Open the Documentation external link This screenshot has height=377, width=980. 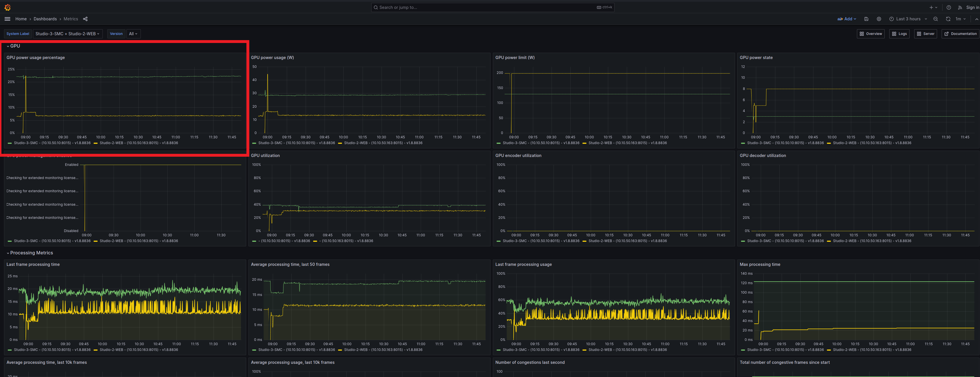tap(960, 34)
